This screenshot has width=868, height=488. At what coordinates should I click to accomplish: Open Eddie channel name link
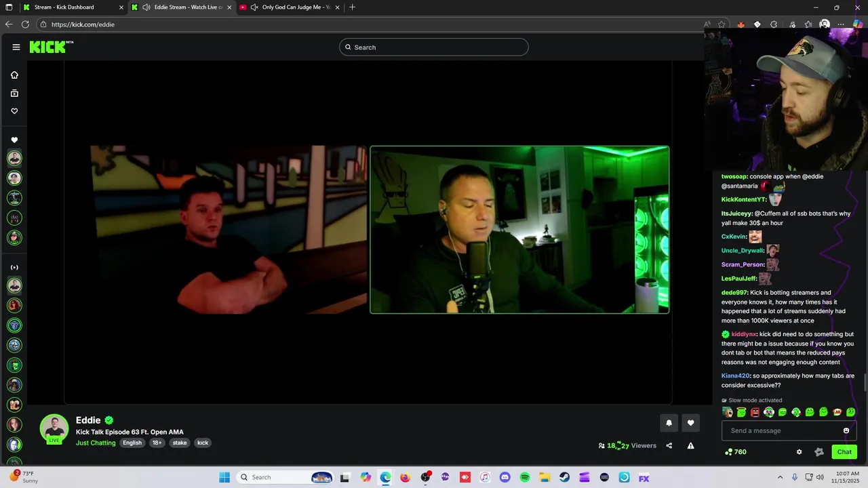point(88,420)
